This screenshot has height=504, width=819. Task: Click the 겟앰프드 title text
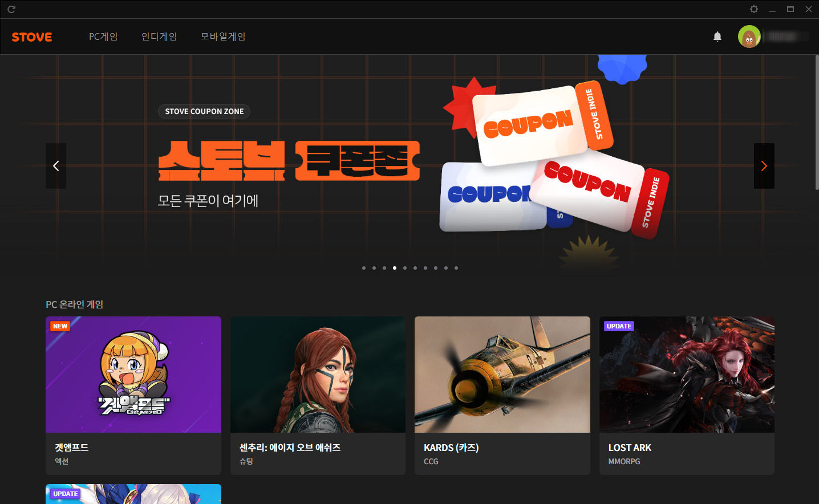pyautogui.click(x=72, y=448)
